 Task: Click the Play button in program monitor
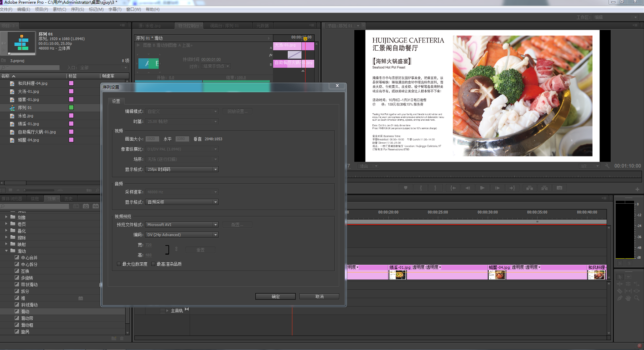coord(482,188)
